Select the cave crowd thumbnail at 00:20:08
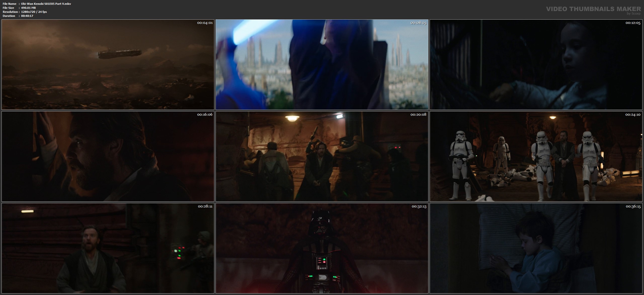The width and height of the screenshot is (644, 295). (x=322, y=156)
